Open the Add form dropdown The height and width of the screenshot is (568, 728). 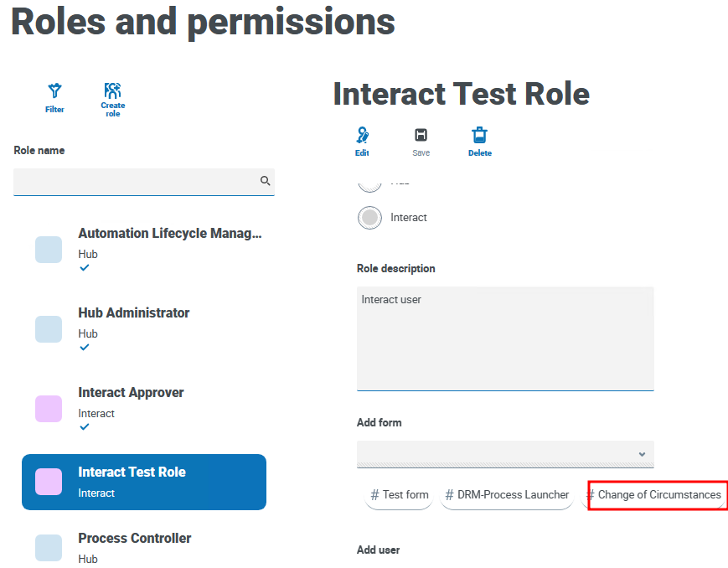coord(505,454)
